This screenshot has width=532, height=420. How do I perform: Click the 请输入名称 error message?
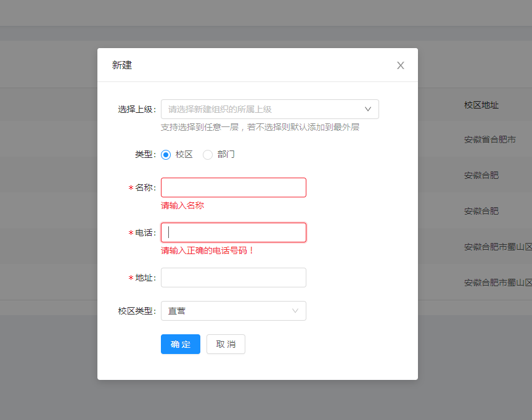182,205
